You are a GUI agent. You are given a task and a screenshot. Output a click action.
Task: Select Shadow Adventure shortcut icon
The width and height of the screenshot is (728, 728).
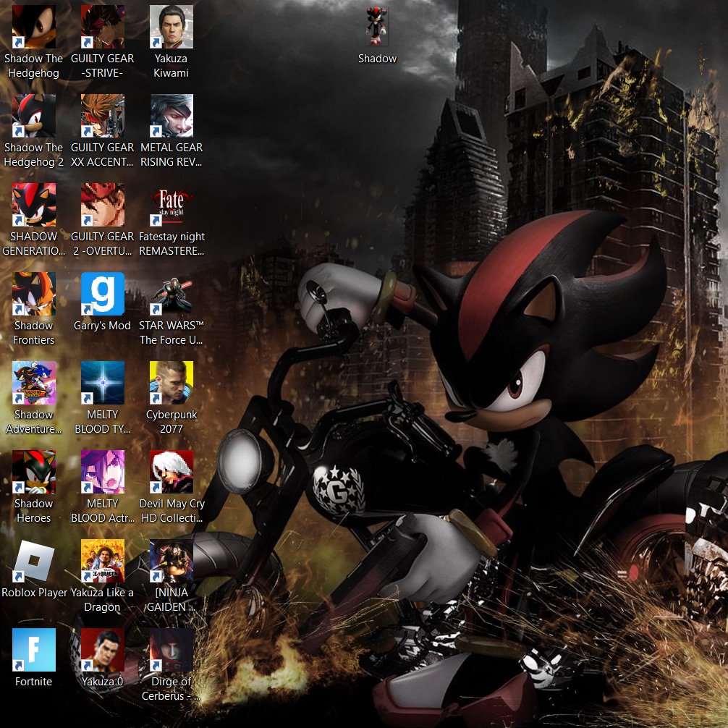[33, 383]
